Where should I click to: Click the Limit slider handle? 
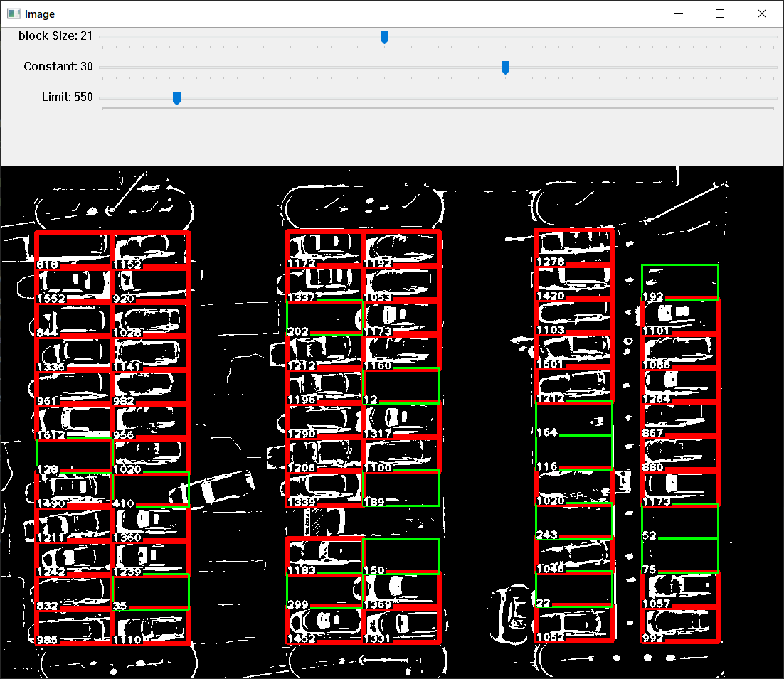(176, 98)
